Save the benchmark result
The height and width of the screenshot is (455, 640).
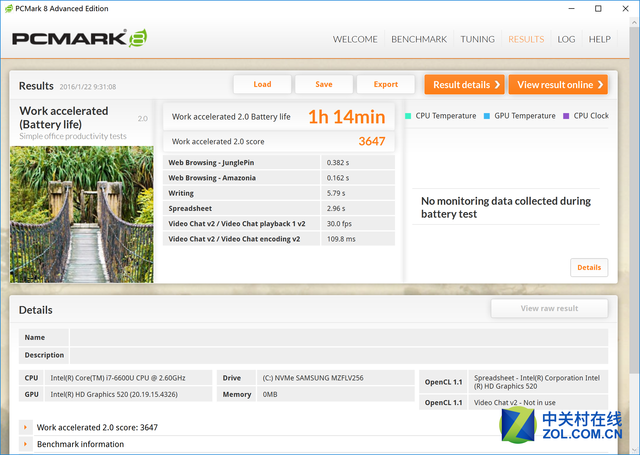[324, 84]
